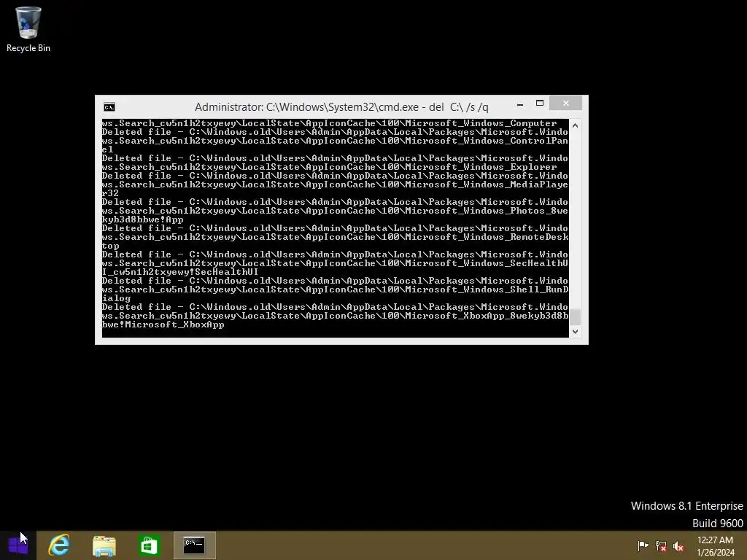Image resolution: width=747 pixels, height=560 pixels.
Task: Click the 'ialog' output line
Action: [x=116, y=298]
